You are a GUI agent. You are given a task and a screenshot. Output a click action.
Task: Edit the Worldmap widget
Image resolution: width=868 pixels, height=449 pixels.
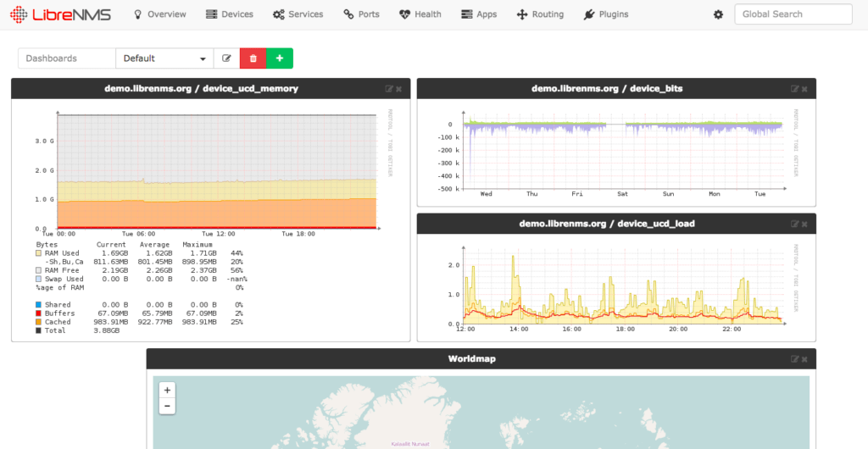click(795, 359)
